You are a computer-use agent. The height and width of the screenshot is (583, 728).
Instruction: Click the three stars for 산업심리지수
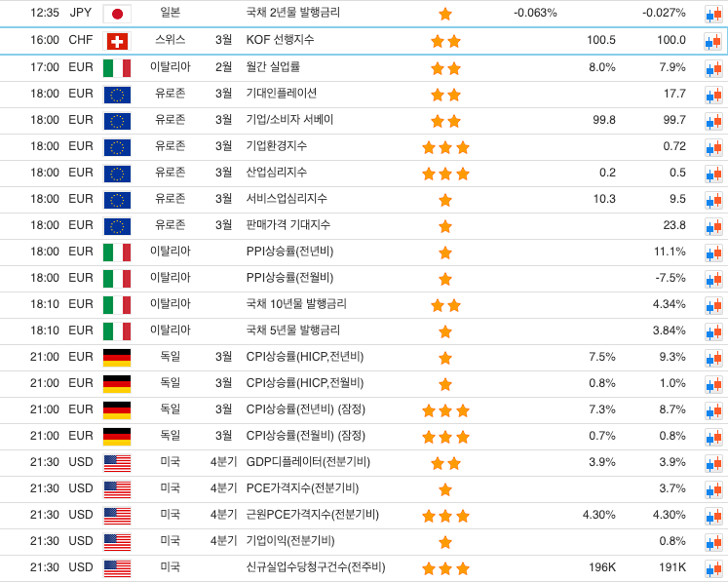tap(445, 174)
